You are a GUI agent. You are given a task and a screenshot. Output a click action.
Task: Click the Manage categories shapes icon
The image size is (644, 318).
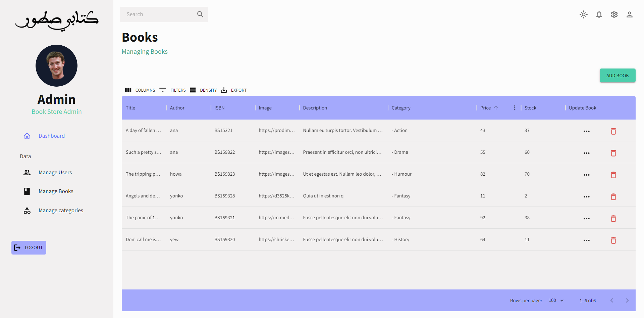tap(27, 211)
